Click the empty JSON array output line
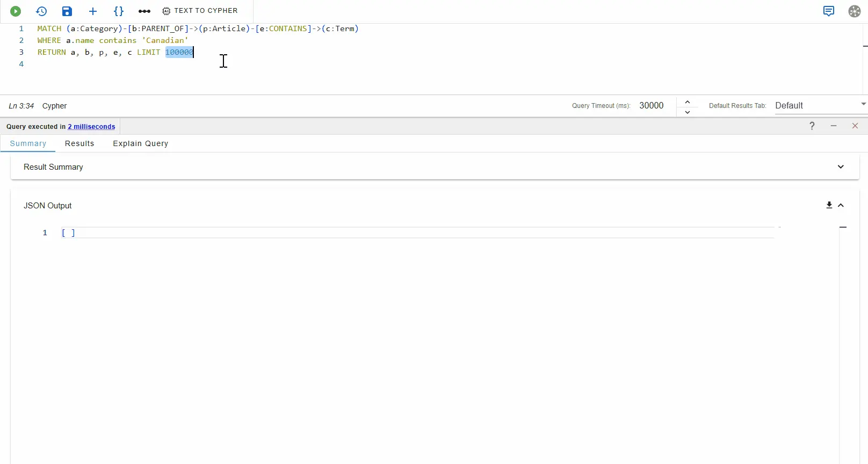Screen dimensions: 868x464 pyautogui.click(x=417, y=233)
